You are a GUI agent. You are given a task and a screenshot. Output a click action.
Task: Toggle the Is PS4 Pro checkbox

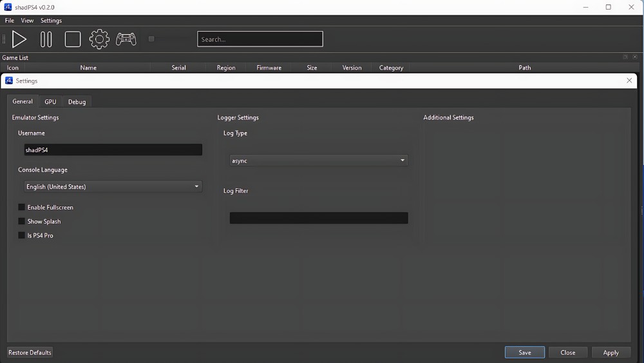click(x=22, y=235)
